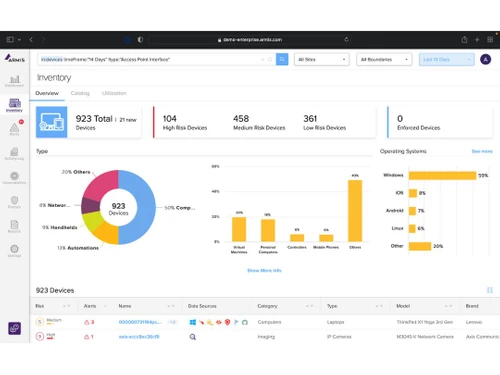Click See more for Operating Systems
Viewport: 500px width, 375px height.
tap(482, 151)
